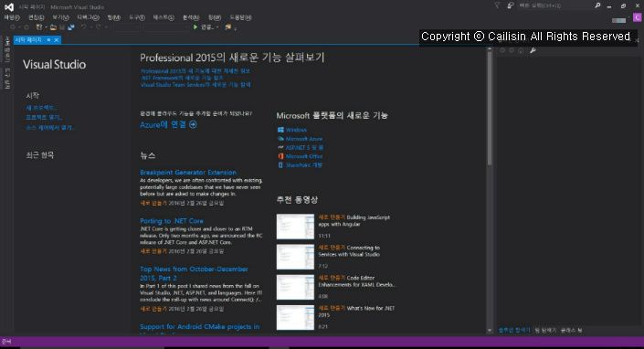The image size is (644, 349).
Task: Click the green Start debugging arrow
Action: coord(195,27)
